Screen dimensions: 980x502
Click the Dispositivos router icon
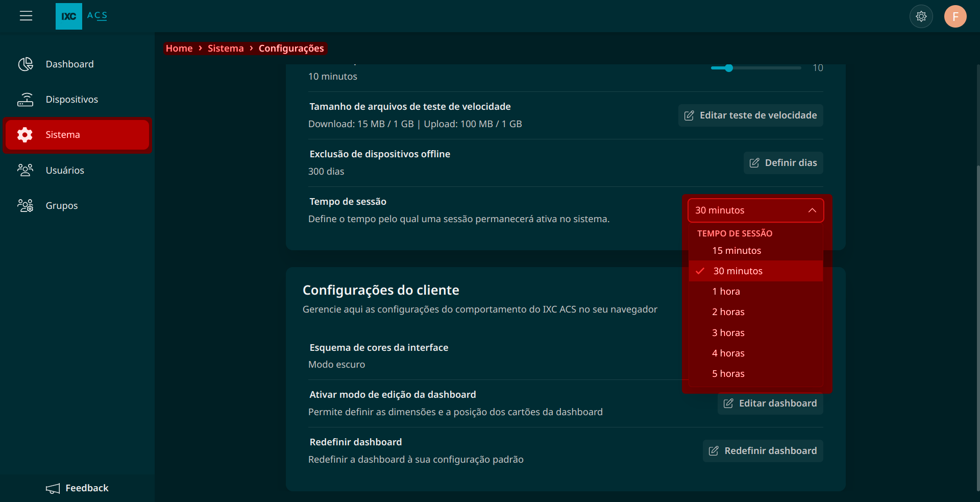[26, 100]
